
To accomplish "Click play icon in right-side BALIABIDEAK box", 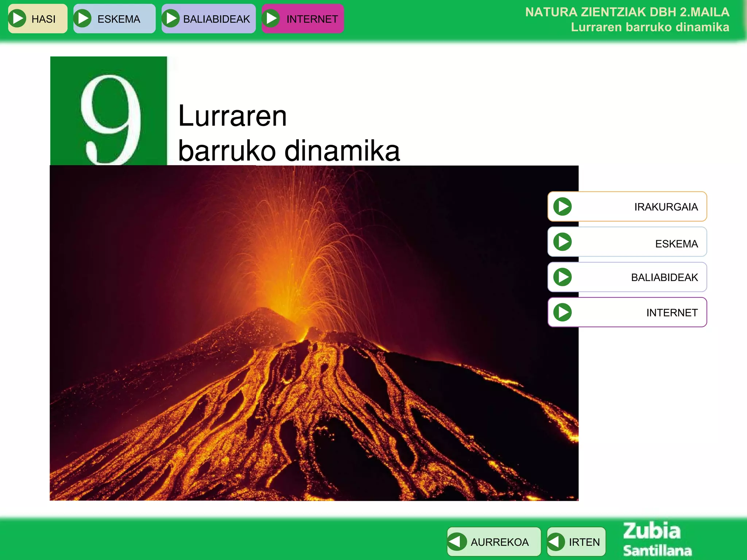I will click(562, 277).
